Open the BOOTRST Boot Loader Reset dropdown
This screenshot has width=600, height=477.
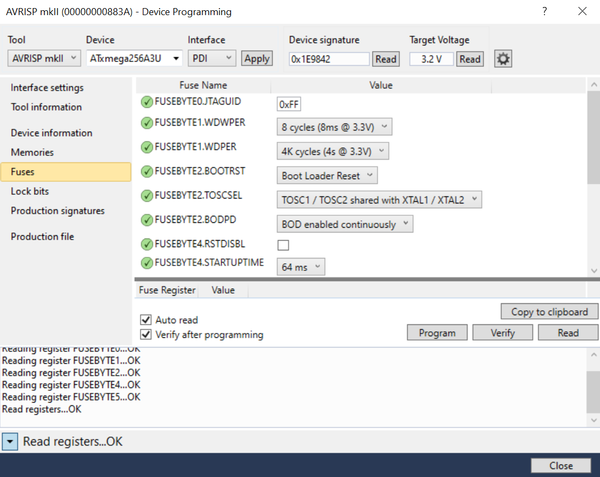327,176
